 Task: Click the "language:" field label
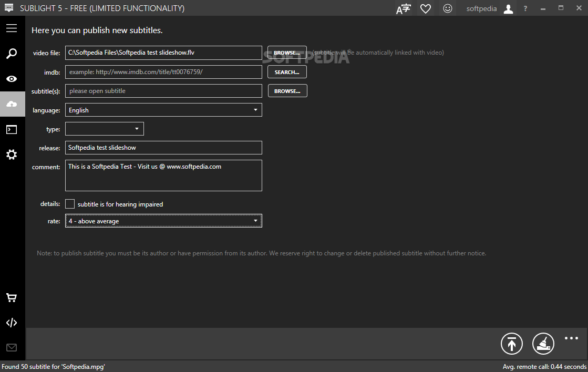(46, 110)
